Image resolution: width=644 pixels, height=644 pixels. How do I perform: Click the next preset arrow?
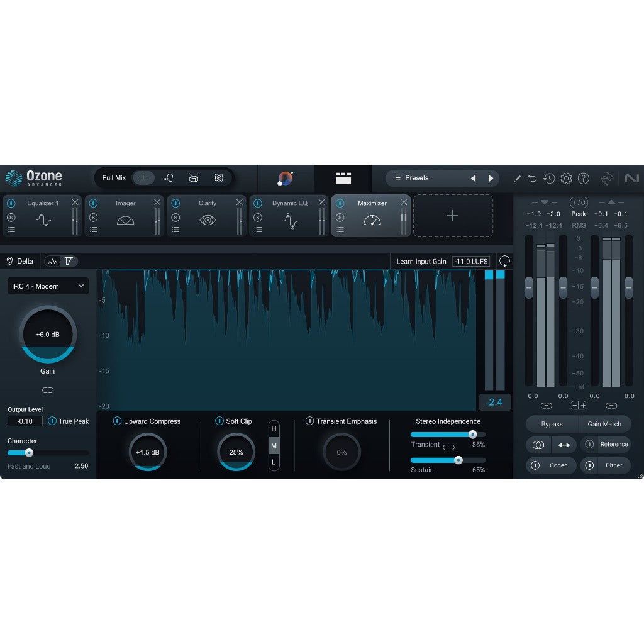[x=491, y=178]
